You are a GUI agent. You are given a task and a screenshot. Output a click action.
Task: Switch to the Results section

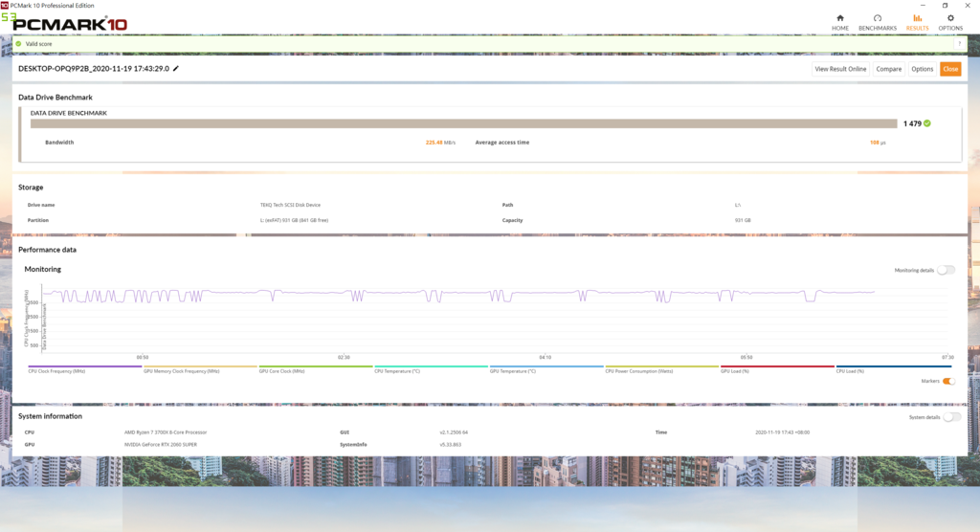(917, 23)
